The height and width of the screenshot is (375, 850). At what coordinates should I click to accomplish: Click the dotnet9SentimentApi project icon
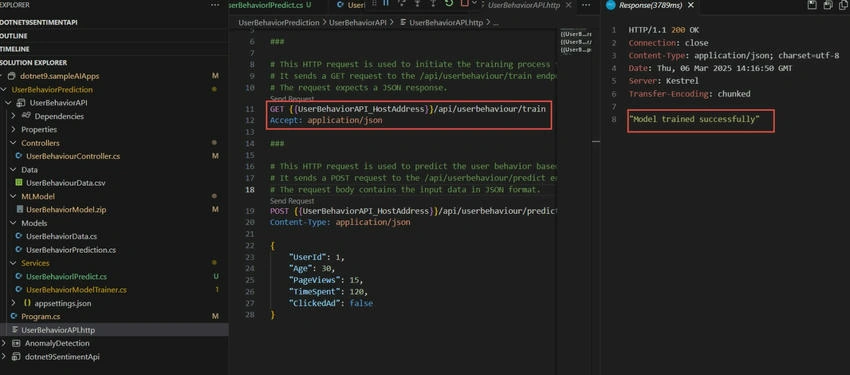(x=16, y=357)
